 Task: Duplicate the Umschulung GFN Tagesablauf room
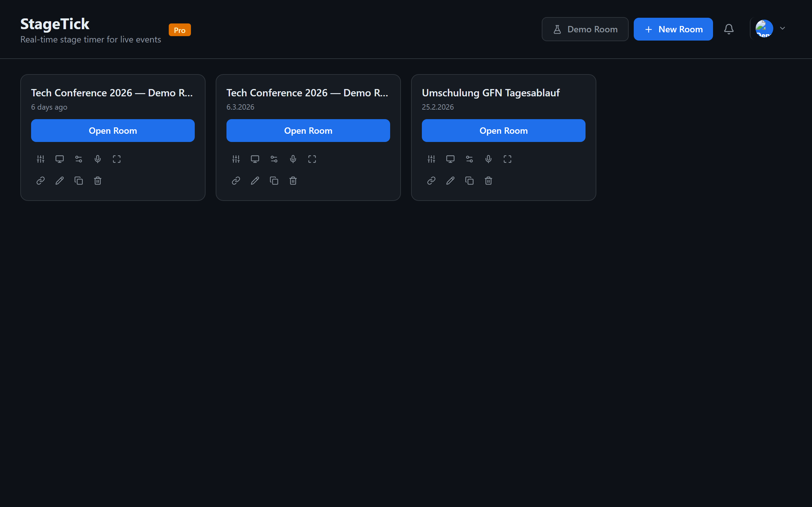click(x=469, y=180)
